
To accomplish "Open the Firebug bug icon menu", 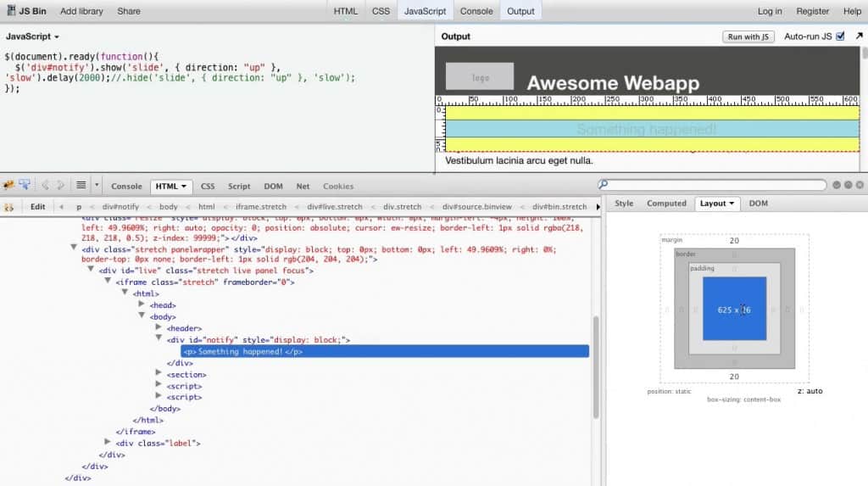I will [x=8, y=185].
